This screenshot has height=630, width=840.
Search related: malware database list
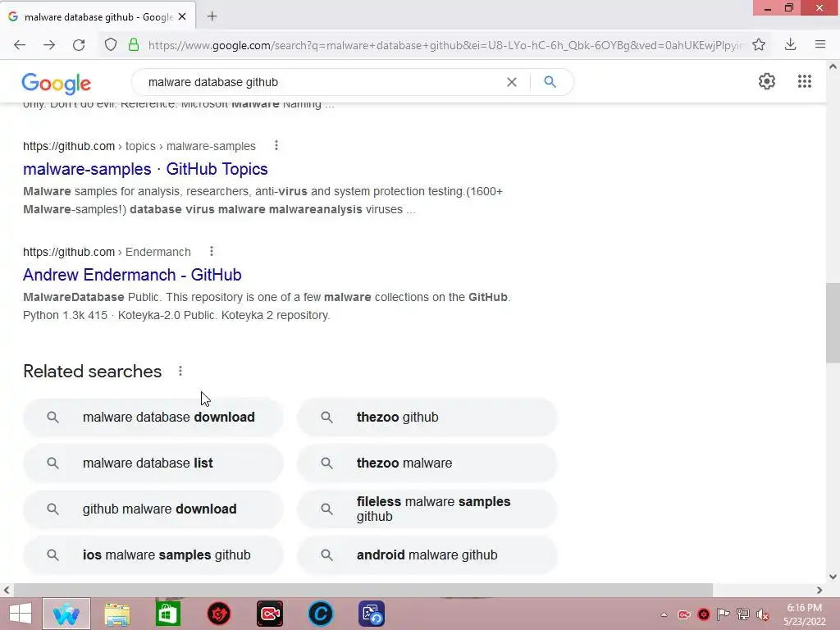point(153,463)
